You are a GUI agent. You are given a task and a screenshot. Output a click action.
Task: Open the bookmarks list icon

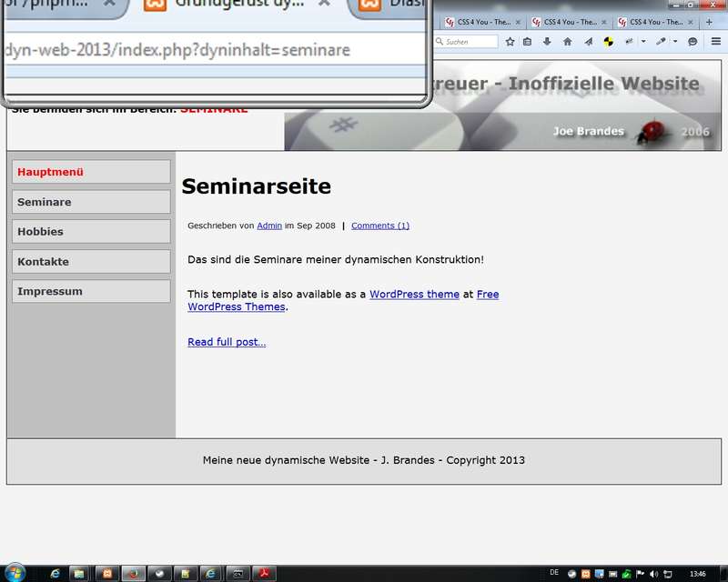point(528,42)
